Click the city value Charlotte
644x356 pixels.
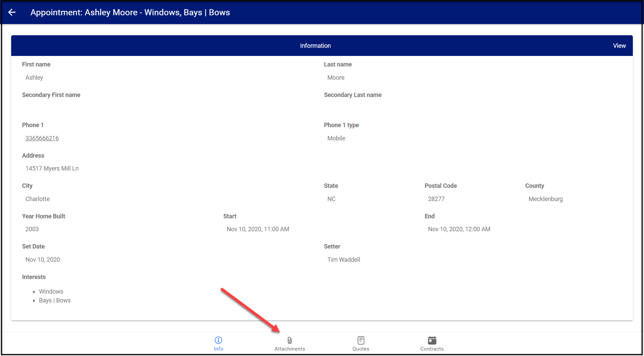[x=38, y=199]
